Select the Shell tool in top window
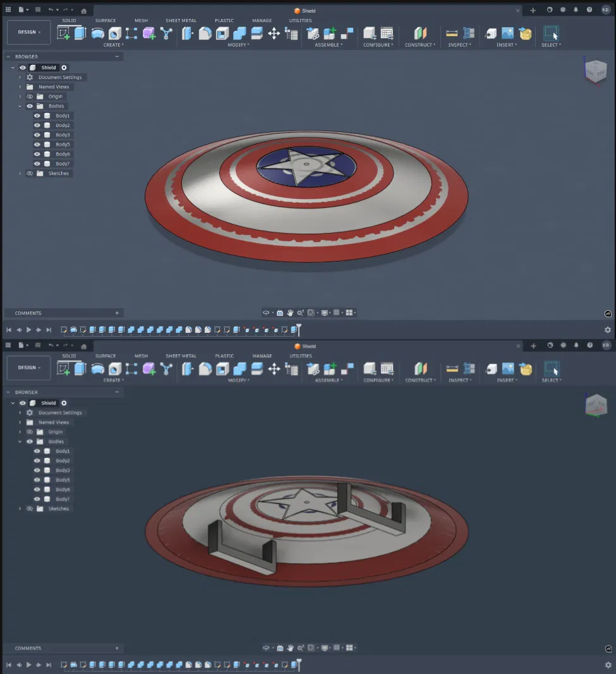Image resolution: width=616 pixels, height=674 pixels. coord(222,33)
